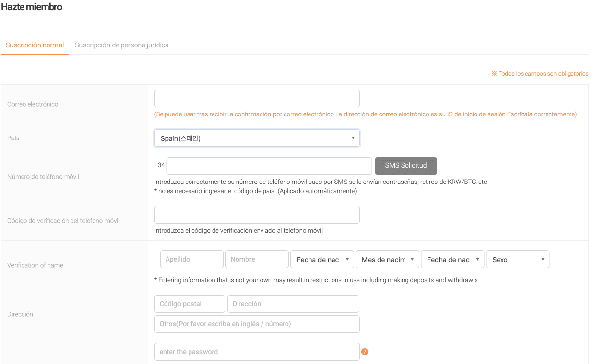This screenshot has height=364, width=595.
Task: Open the Fecha de nac dropdown beside Sexo
Action: (452, 259)
